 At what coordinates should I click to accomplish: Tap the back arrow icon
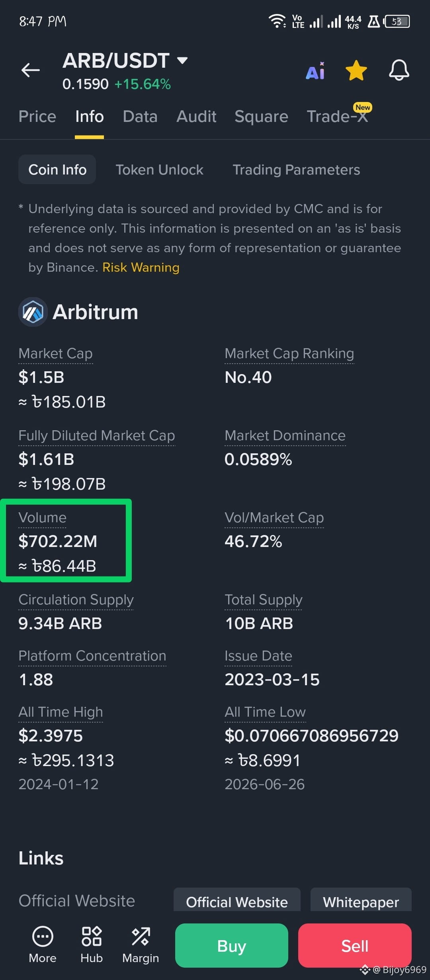(31, 70)
